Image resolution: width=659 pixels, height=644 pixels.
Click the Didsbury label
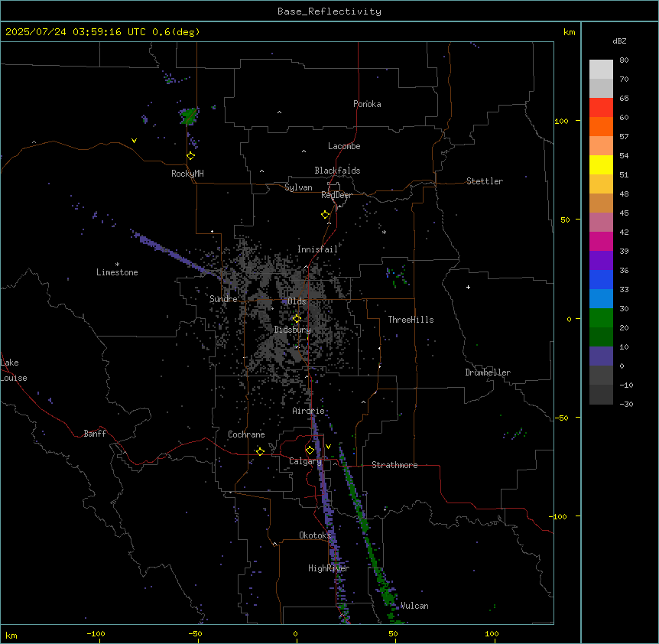(293, 330)
